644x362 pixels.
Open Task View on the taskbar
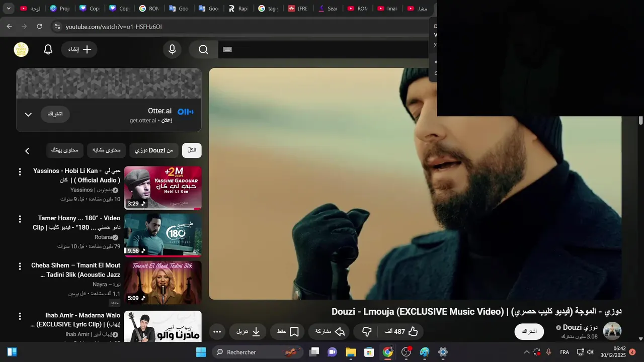pyautogui.click(x=314, y=352)
